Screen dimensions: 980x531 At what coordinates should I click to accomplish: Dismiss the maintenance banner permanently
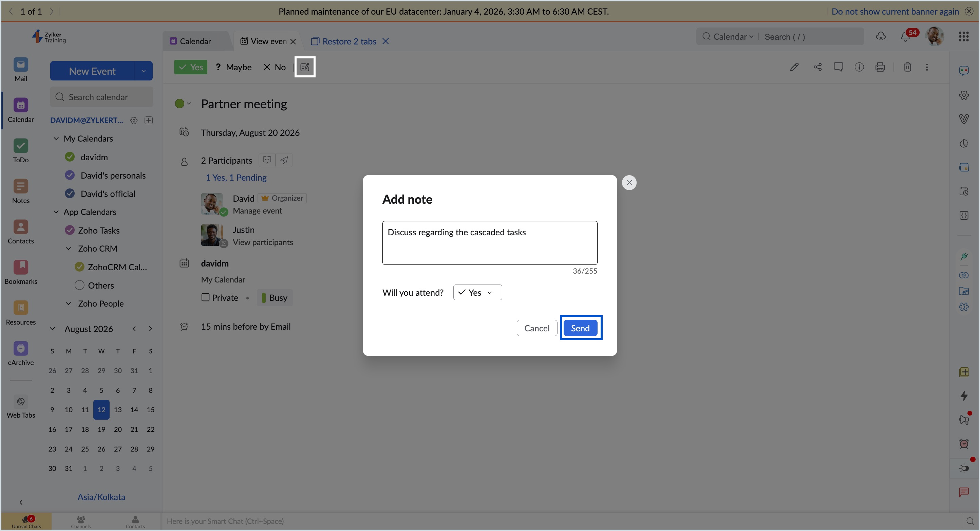pyautogui.click(x=895, y=12)
